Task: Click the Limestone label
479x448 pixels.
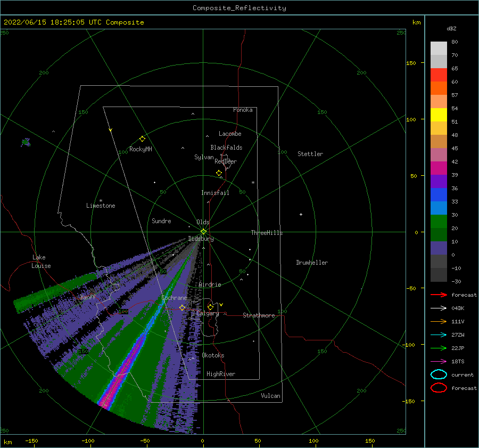Action: (x=101, y=206)
